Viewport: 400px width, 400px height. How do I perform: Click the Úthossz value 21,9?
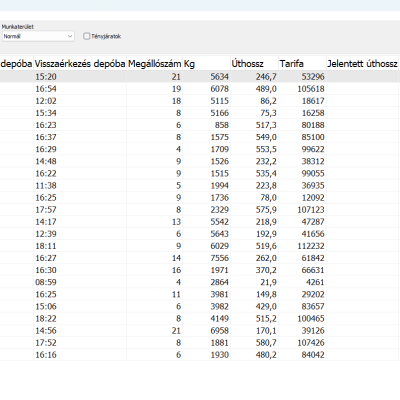(x=269, y=282)
